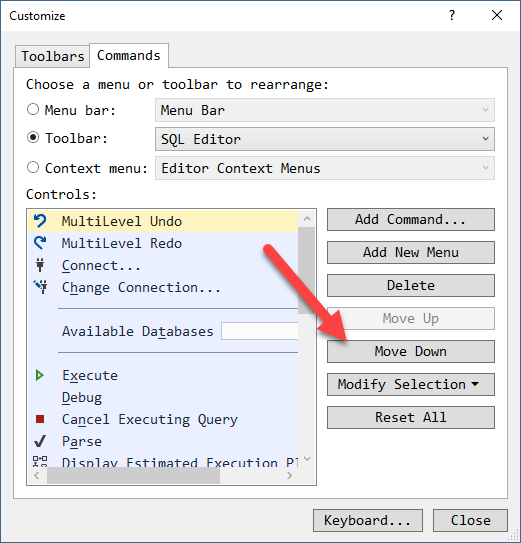Viewport: 521px width, 543px height.
Task: Expand the Modify Selection dropdown button
Action: [x=411, y=384]
